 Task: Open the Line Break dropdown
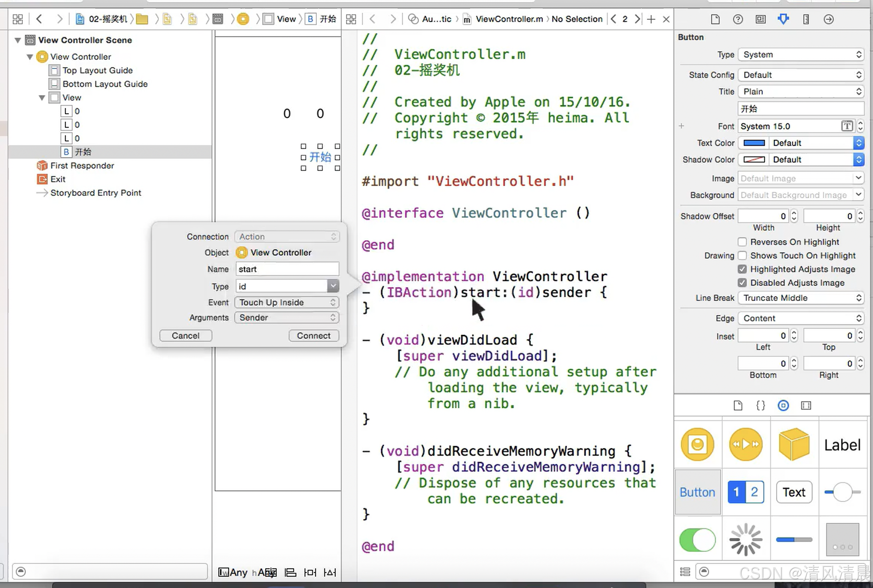[x=800, y=298]
